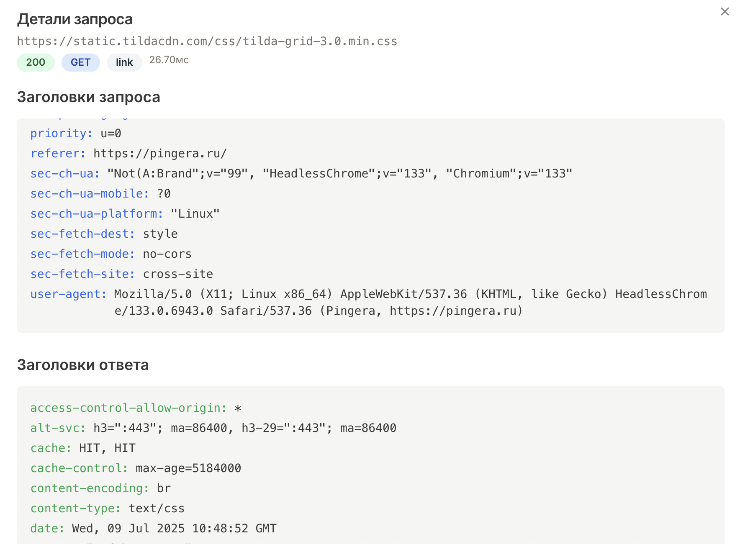Click the sec-fetch-dest value style
740x560 pixels.
pyautogui.click(x=160, y=234)
